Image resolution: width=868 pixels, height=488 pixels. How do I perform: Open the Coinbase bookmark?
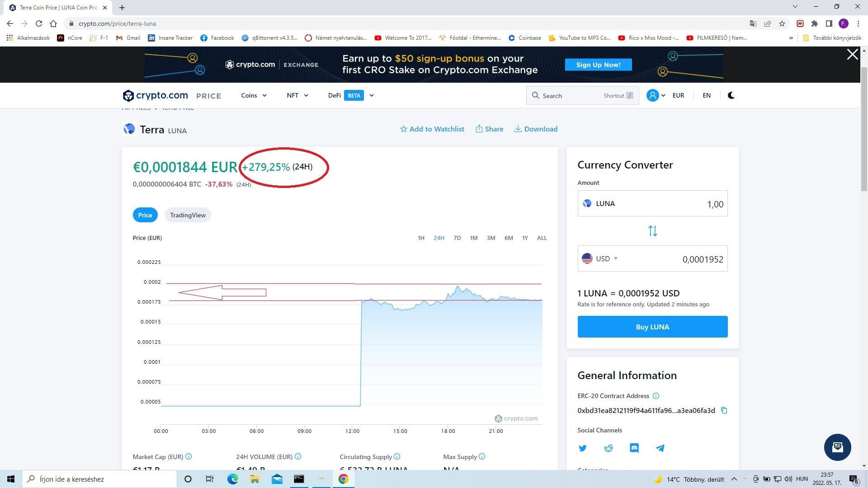point(525,38)
